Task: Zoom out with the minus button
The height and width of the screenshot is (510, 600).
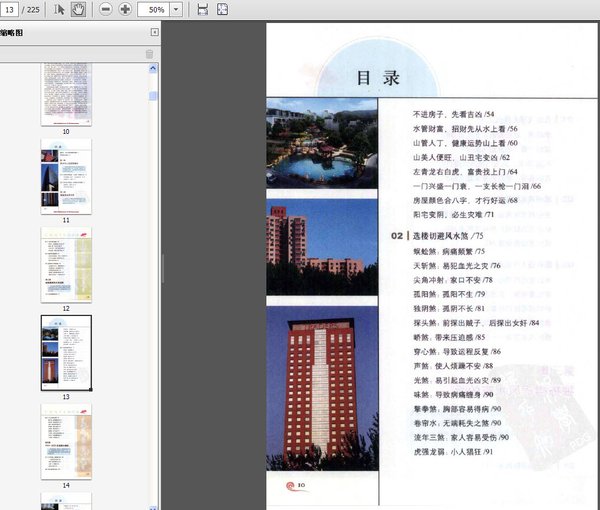Action: 106,9
